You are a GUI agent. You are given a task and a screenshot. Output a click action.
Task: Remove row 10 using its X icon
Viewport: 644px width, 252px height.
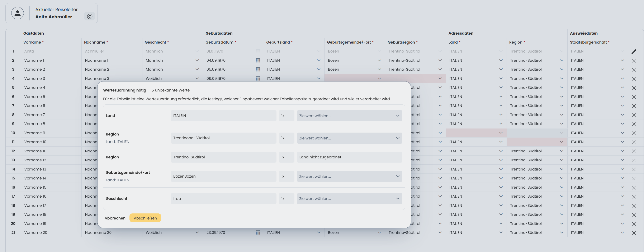[634, 133]
